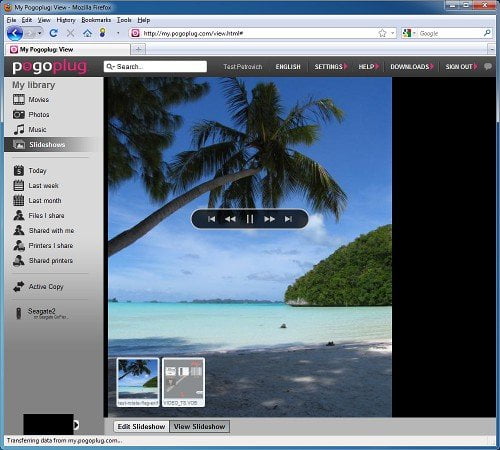Pause the slideshow playback
The height and width of the screenshot is (450, 500).
coord(250,219)
